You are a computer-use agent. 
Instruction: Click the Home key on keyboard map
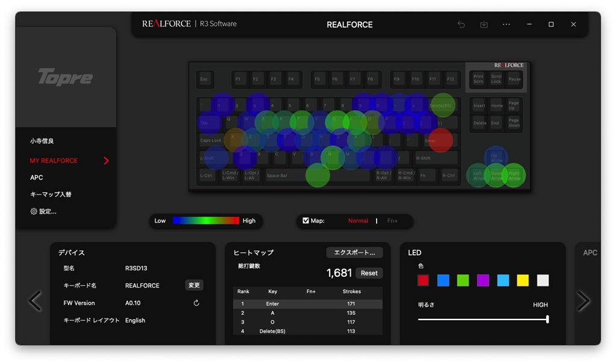[496, 105]
